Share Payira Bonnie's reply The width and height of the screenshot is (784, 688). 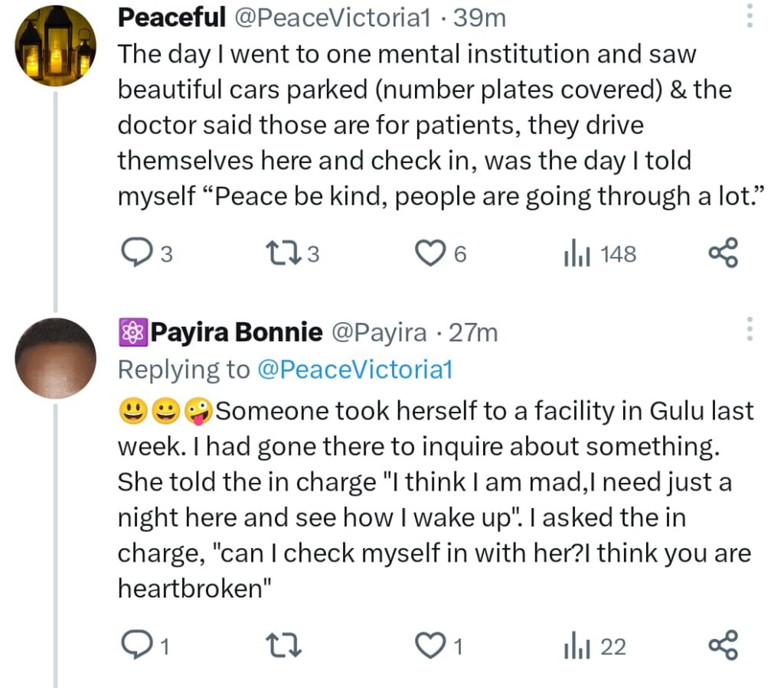point(723,647)
